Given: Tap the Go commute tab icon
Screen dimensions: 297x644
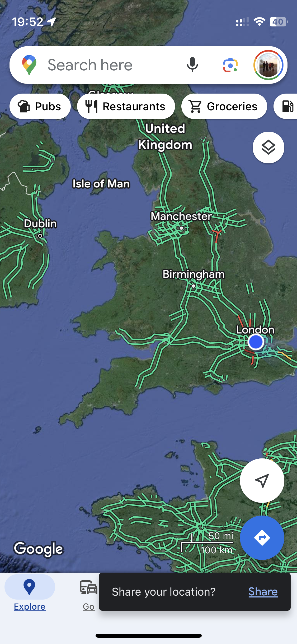Looking at the screenshot, I should [x=88, y=587].
